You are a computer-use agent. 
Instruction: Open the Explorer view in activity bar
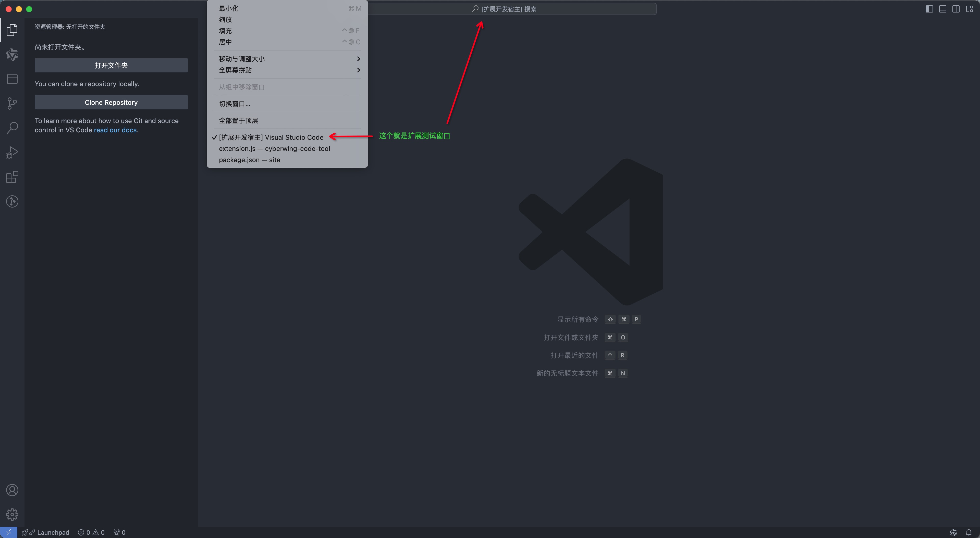pos(12,30)
